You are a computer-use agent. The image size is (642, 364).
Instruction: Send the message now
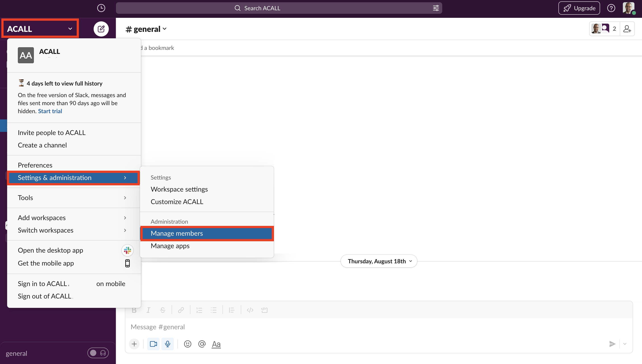pos(612,344)
